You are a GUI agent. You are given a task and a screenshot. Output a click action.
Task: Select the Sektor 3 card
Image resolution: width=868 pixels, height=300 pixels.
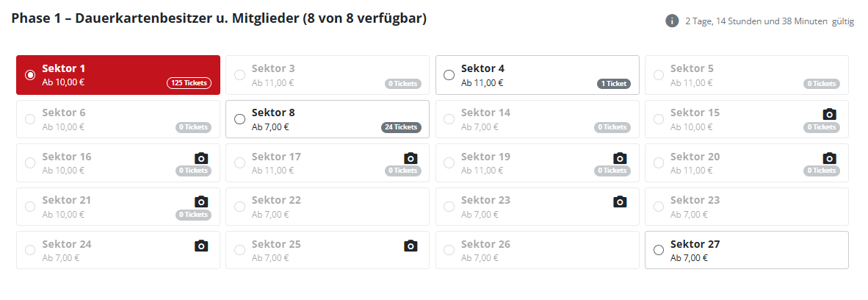click(328, 75)
